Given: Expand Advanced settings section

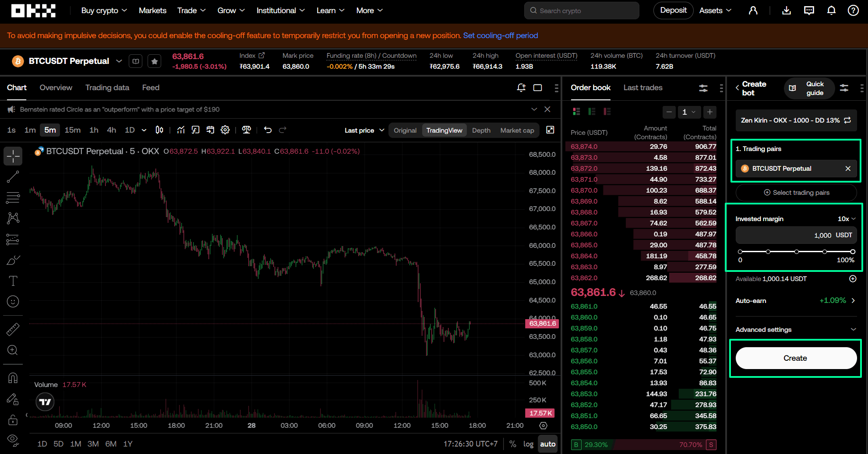Looking at the screenshot, I should 795,330.
